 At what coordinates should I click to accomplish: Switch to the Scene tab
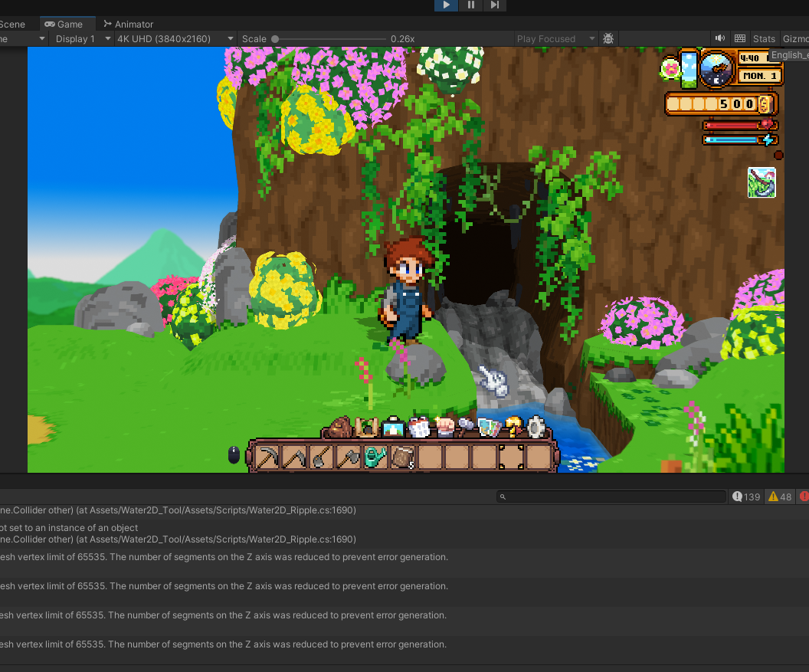point(13,24)
